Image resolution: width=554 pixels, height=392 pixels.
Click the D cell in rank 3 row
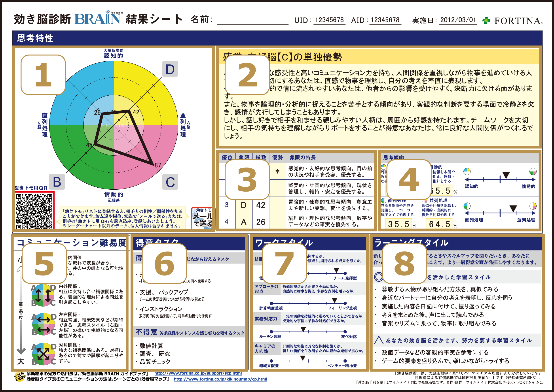pos(244,205)
